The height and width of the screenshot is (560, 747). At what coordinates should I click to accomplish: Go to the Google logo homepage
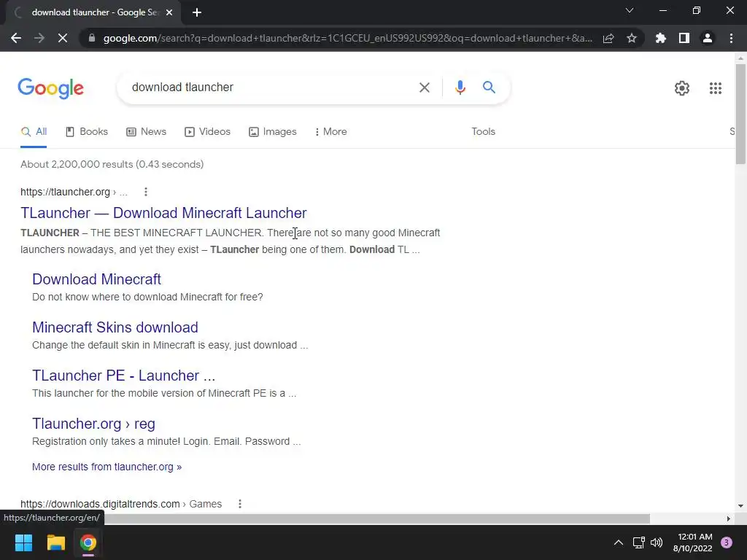50,88
